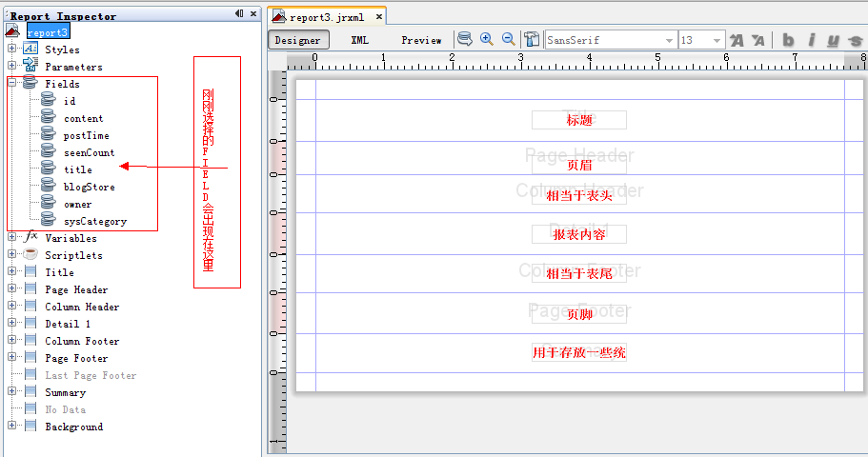Image resolution: width=868 pixels, height=457 pixels.
Task: Expand the Variables node
Action: (11, 237)
